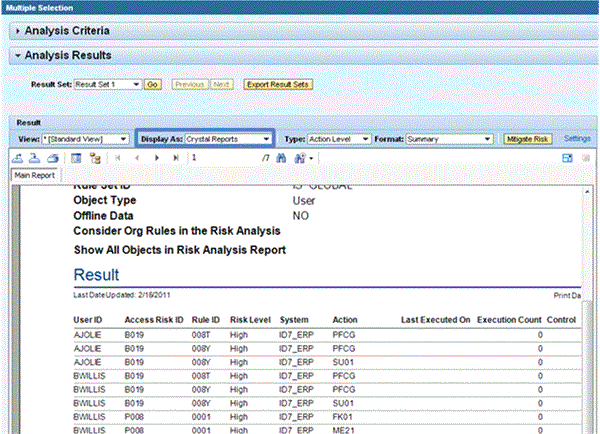This screenshot has width=600, height=434.
Task: Click the Rule ID column header
Action: 205,320
